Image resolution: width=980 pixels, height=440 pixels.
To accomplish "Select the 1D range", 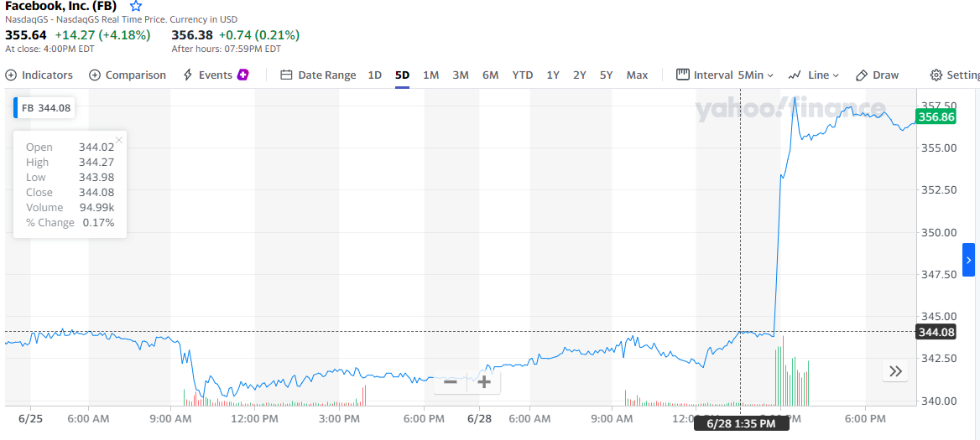I will (x=374, y=75).
